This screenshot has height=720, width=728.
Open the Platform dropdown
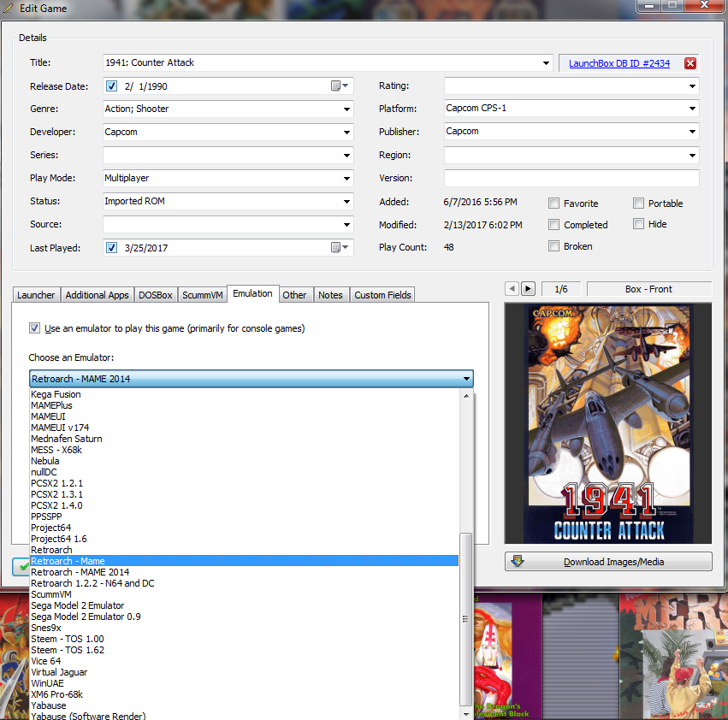pyautogui.click(x=692, y=108)
